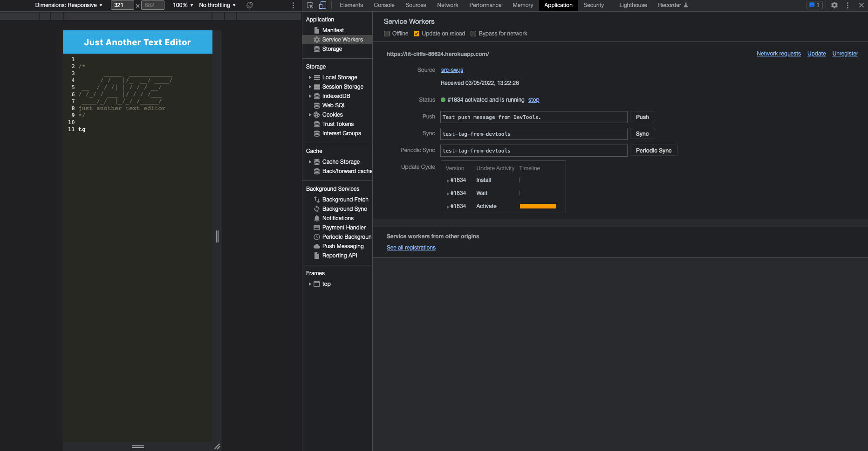Screen dimensions: 868x451
Task: Click the Push button
Action: click(x=642, y=117)
